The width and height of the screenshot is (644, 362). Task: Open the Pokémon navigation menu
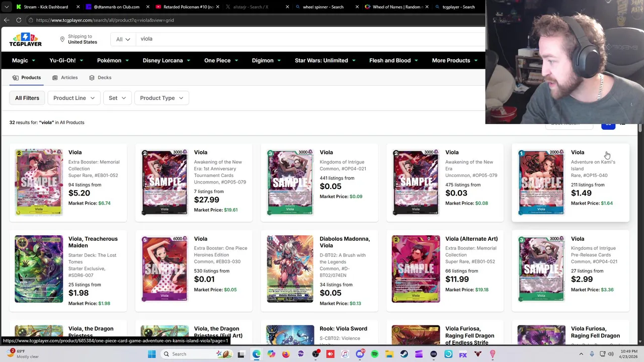(x=113, y=60)
